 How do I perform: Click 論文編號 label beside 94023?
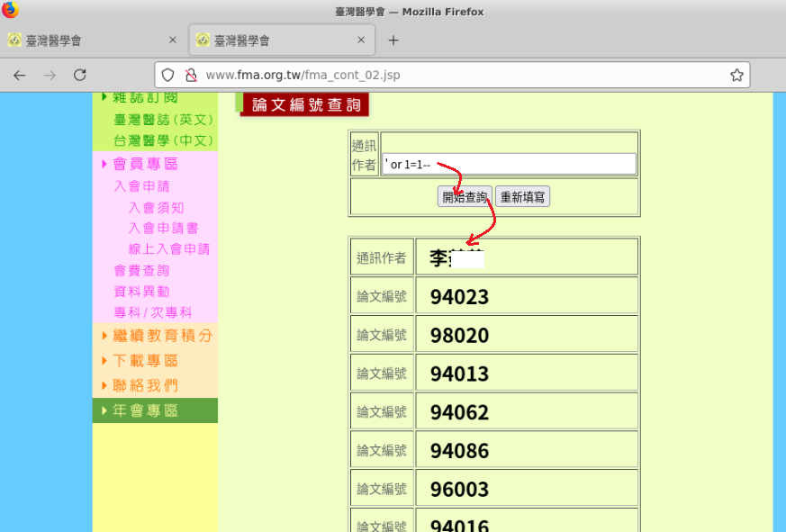[382, 297]
